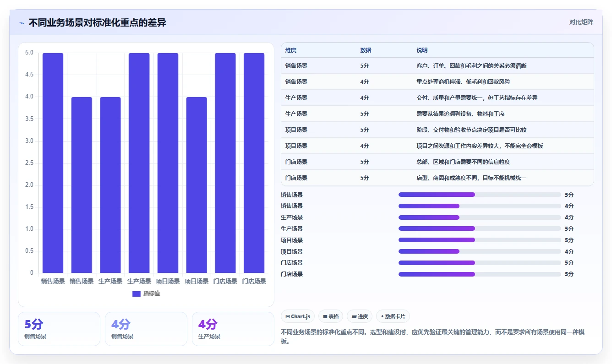This screenshot has height=364, width=612.
Task: Click row text 客户、订单、回款和毛利之间的关系必须清晰
Action: pos(471,66)
